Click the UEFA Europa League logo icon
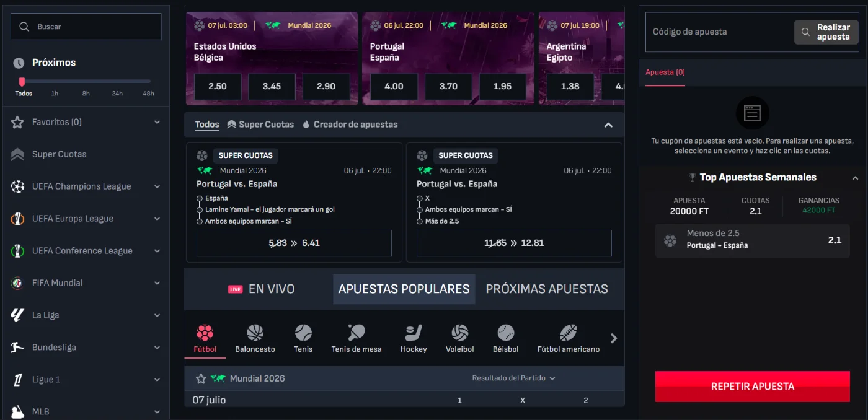Screen dimensions: 868x420 (17, 219)
